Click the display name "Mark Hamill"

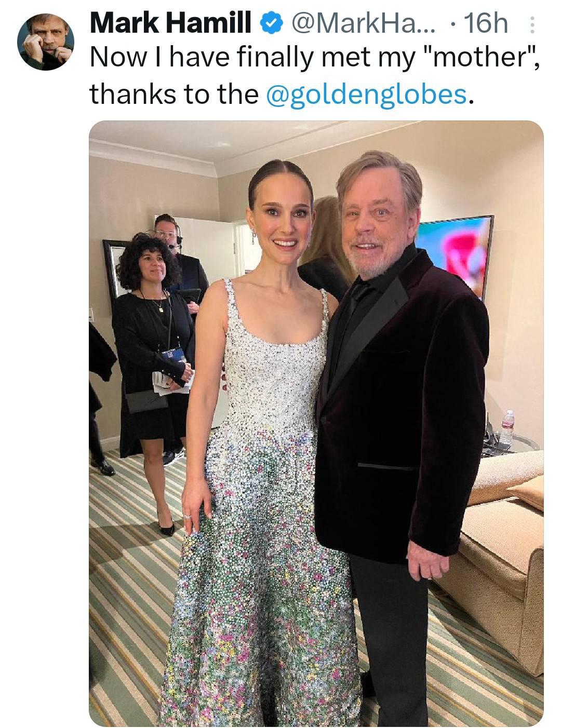(171, 23)
